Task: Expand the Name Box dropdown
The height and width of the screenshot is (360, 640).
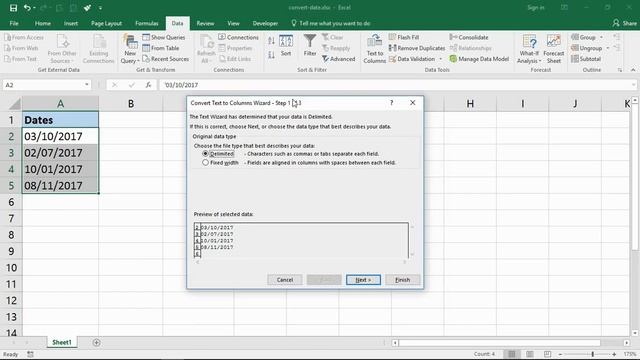Action: [x=87, y=85]
